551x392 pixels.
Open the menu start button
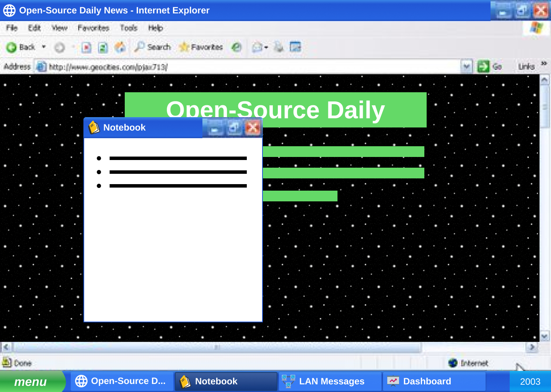click(32, 381)
